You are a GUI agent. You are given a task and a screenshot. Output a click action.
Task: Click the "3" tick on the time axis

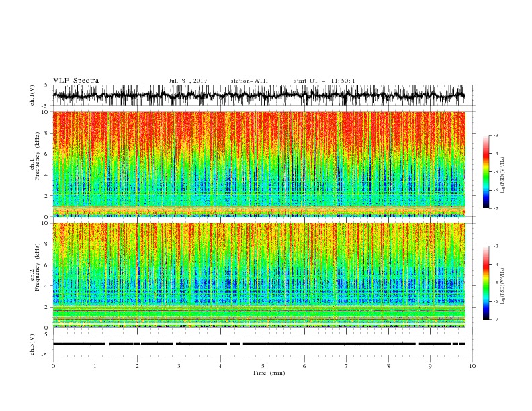(x=179, y=366)
